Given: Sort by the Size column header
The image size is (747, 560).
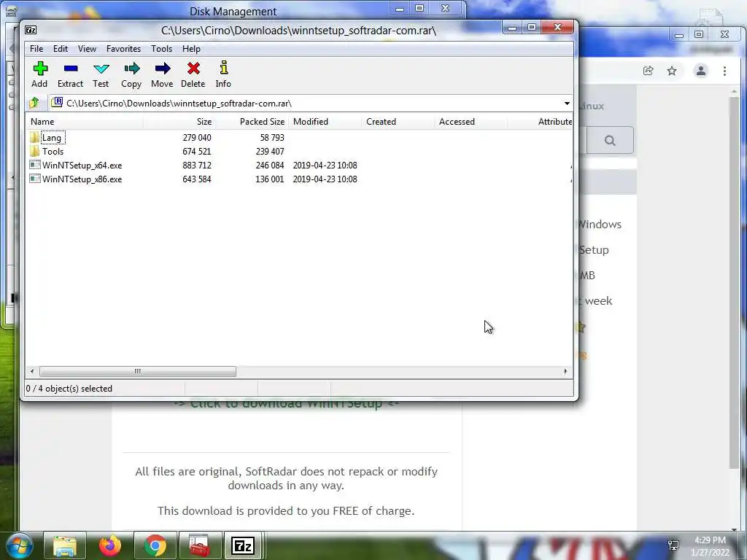Looking at the screenshot, I should [x=179, y=122].
